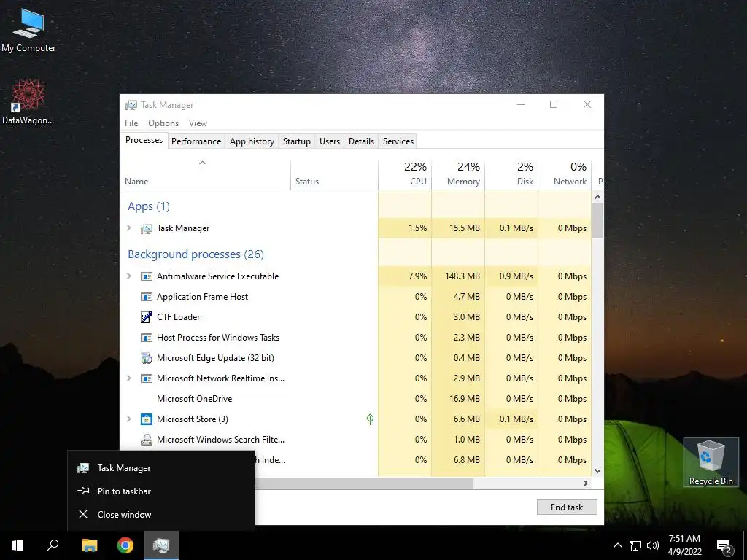Sort by Status column header

(x=334, y=175)
